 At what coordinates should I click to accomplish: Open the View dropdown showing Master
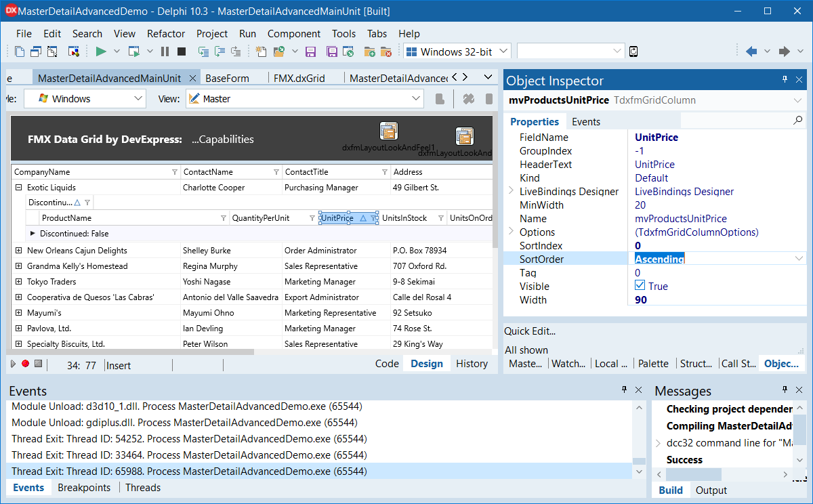(x=417, y=99)
